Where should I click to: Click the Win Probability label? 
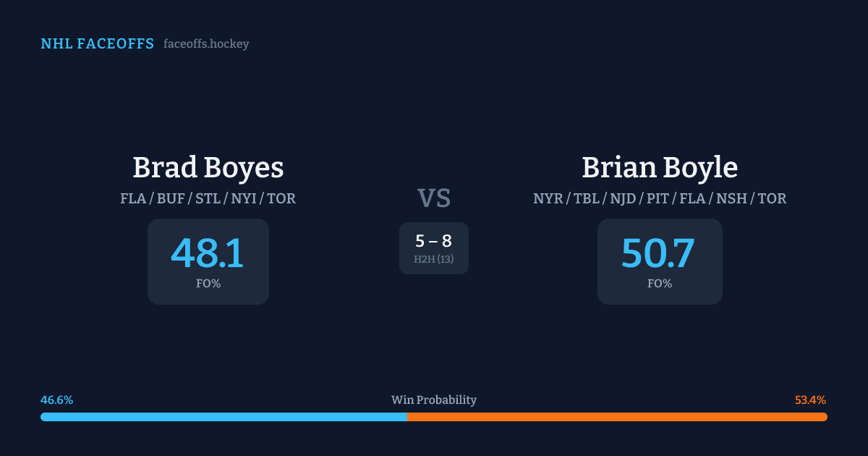(434, 400)
